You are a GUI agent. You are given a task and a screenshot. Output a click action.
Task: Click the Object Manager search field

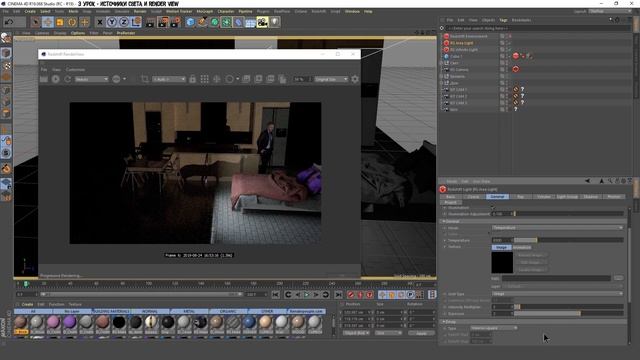(x=537, y=28)
